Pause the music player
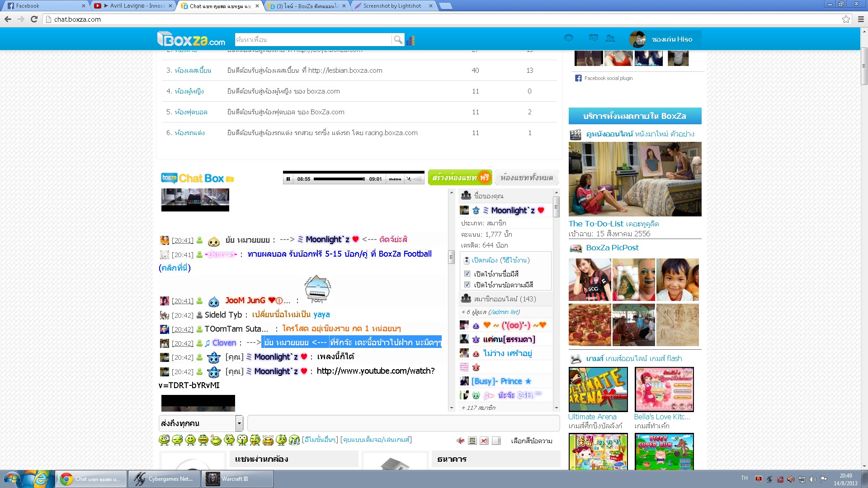The image size is (868, 488). point(288,179)
